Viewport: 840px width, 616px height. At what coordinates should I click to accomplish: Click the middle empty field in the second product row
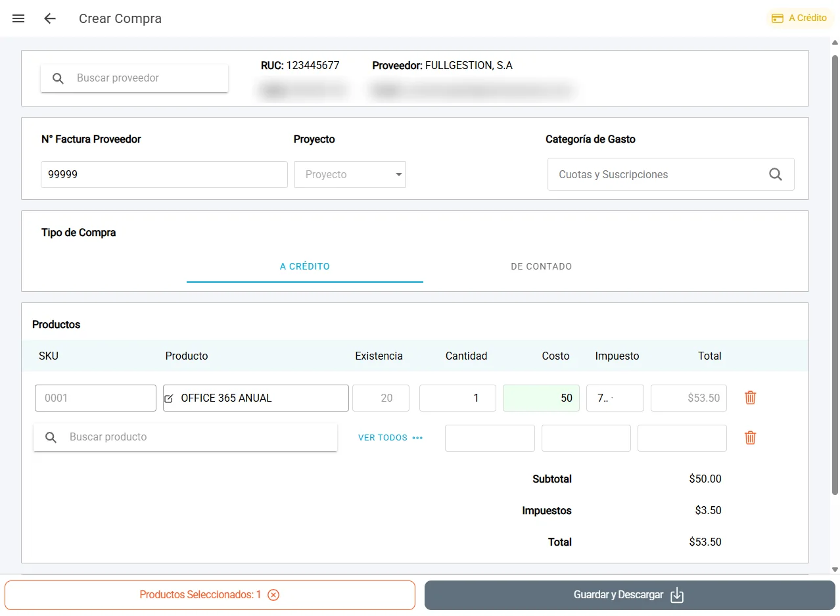pyautogui.click(x=586, y=438)
